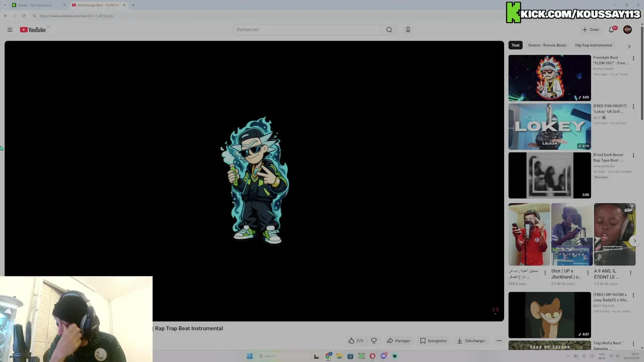Open options for MF DOOM x Joey Bada$$ video

[633, 295]
